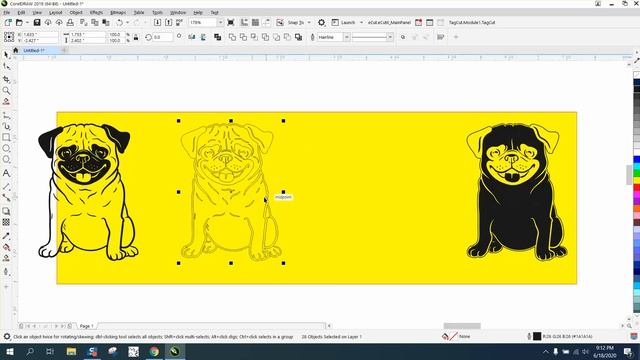Open the Hairline outline width dropdown
This screenshot has width=640, height=360.
[x=347, y=37]
